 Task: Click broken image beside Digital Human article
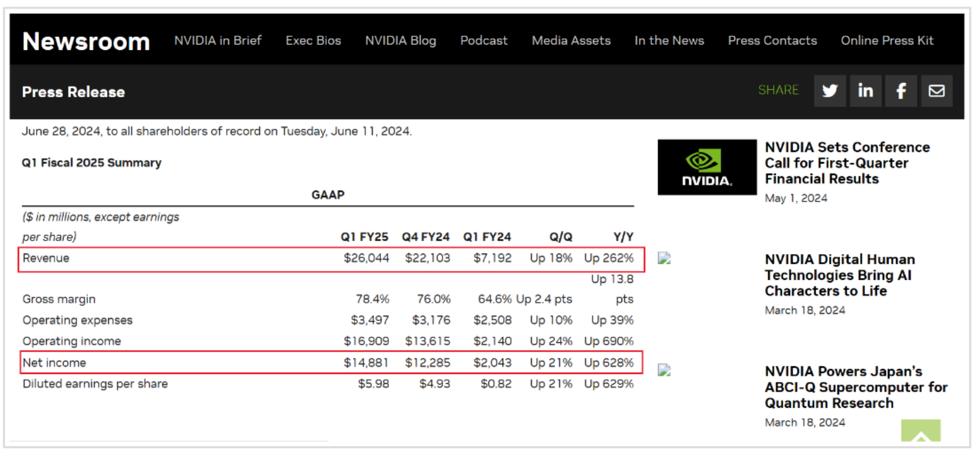664,258
